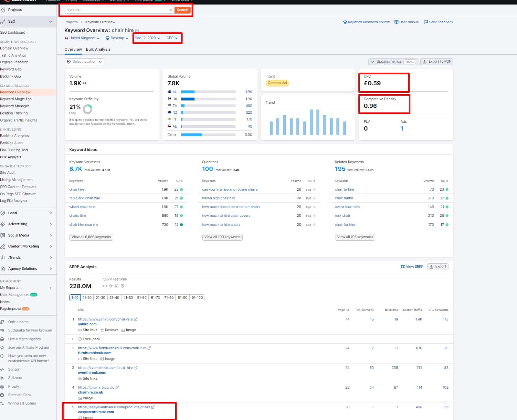Click the Agency Solutions icon

click(3, 269)
